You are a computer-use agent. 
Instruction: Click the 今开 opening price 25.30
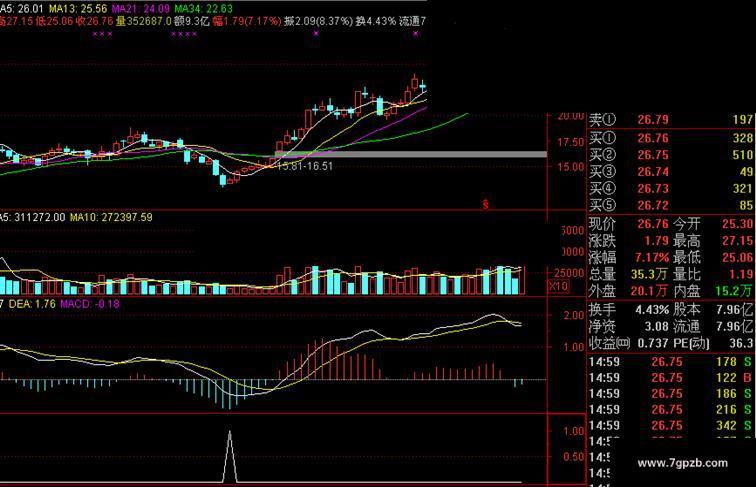[738, 224]
